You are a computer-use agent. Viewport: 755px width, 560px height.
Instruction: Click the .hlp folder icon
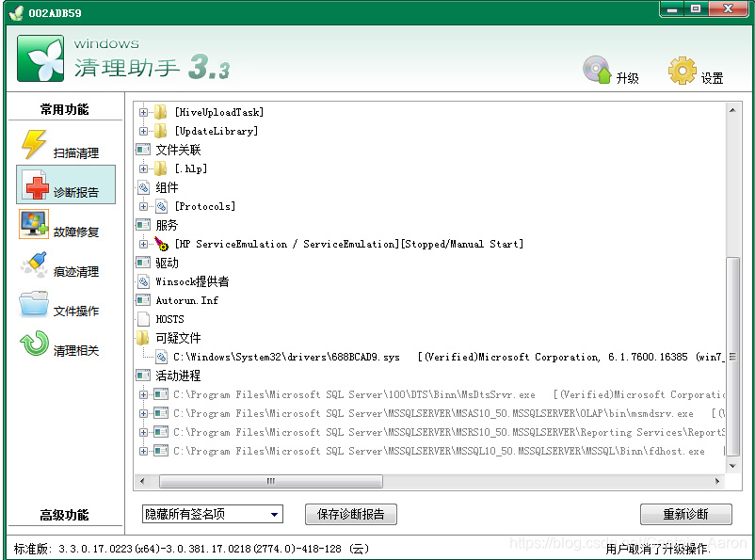(x=160, y=168)
